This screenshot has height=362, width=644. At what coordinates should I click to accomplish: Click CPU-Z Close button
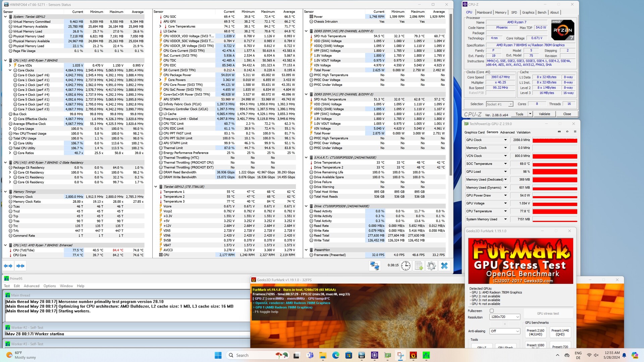click(567, 114)
